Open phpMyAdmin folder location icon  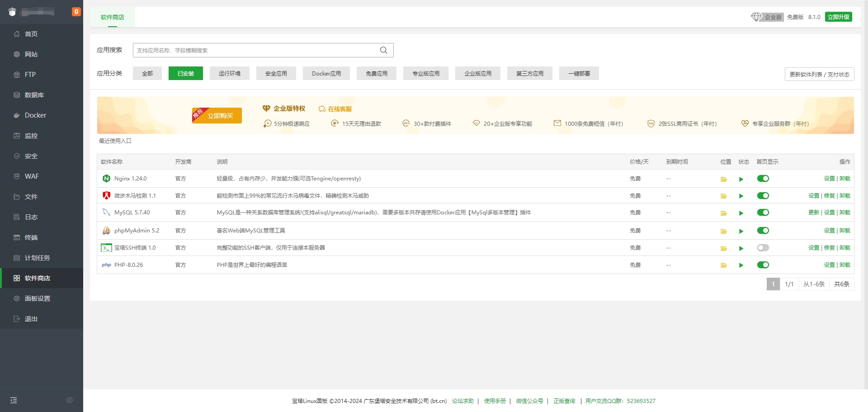pyautogui.click(x=723, y=231)
